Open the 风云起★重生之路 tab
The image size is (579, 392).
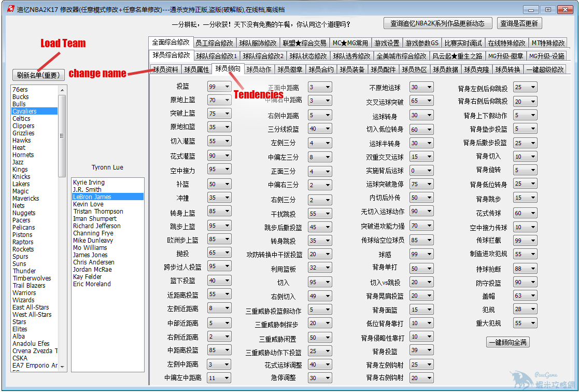click(457, 56)
